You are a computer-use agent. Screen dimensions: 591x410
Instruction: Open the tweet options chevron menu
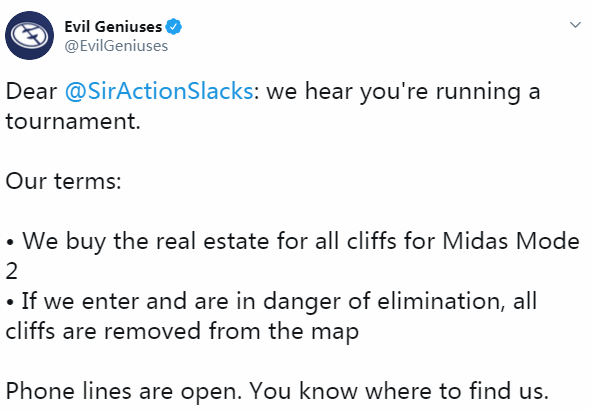tap(575, 25)
